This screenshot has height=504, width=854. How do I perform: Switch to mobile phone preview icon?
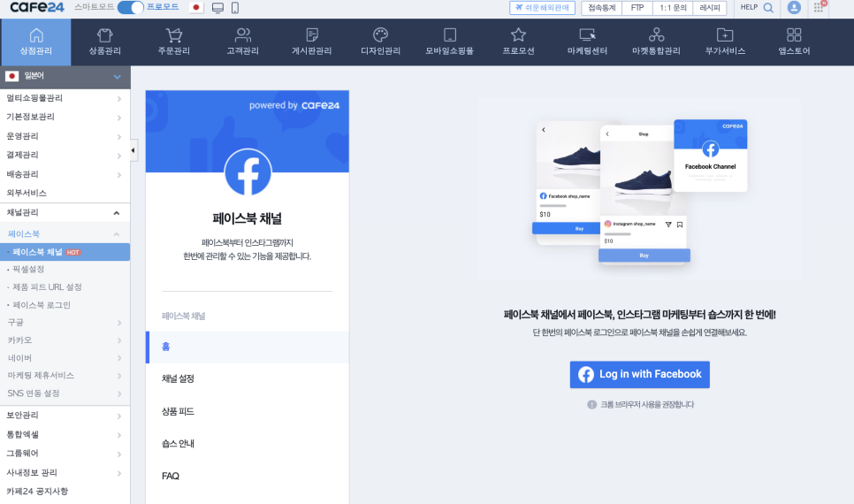click(x=235, y=8)
